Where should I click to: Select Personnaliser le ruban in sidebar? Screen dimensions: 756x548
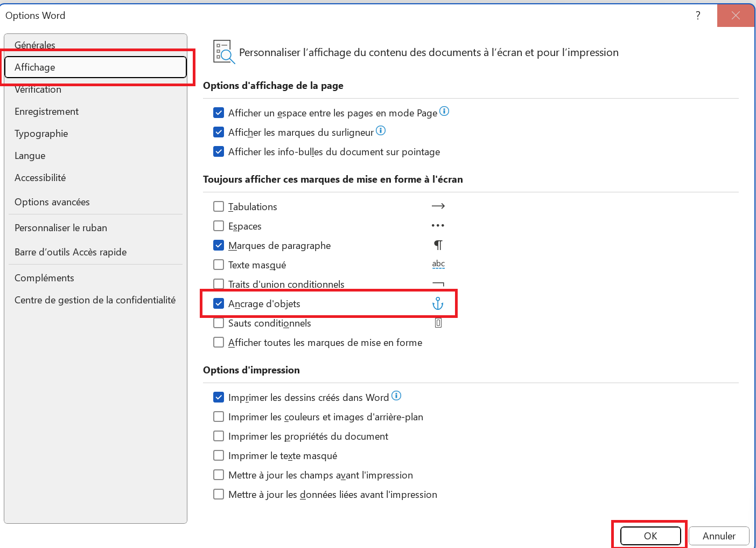pos(61,228)
